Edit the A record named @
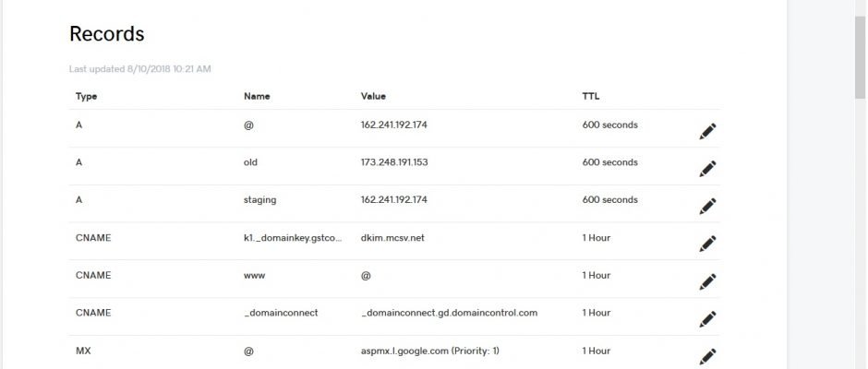This screenshot has height=369, width=868. [x=707, y=131]
